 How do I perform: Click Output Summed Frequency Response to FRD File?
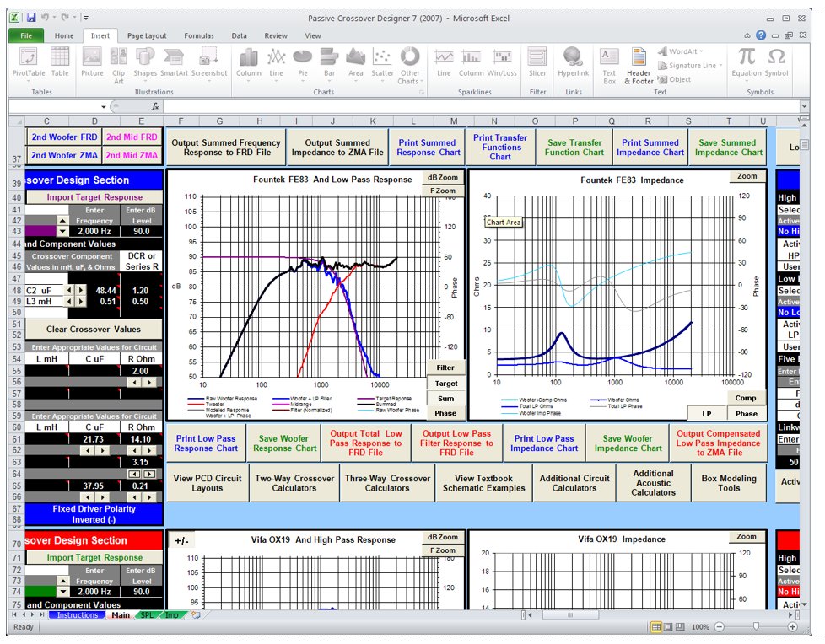(x=226, y=148)
